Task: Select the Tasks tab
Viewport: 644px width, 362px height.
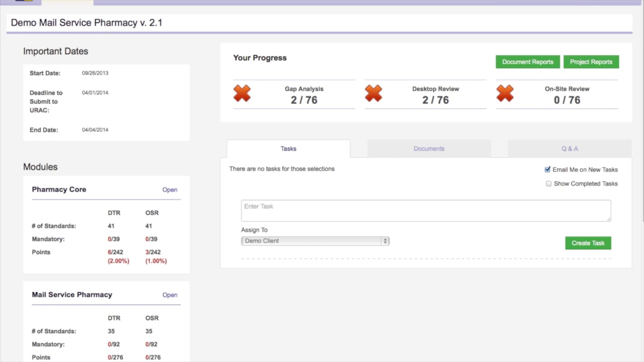Action: click(x=288, y=149)
